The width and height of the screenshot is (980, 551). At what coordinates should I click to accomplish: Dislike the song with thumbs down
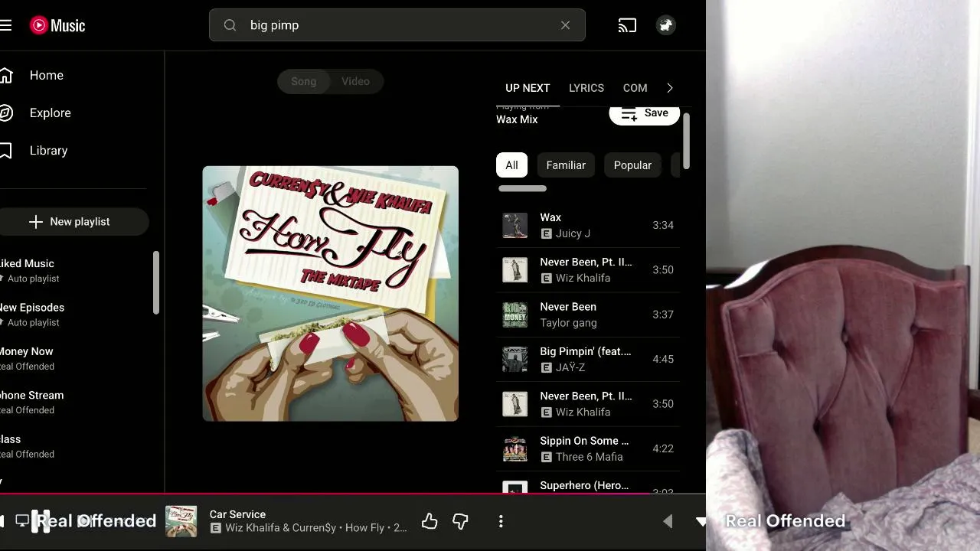[x=460, y=521]
